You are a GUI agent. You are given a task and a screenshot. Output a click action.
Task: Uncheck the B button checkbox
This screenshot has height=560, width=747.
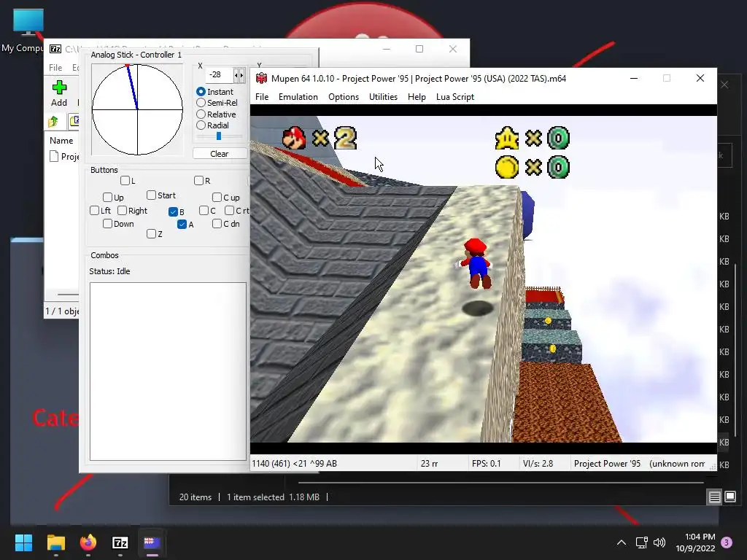point(173,211)
